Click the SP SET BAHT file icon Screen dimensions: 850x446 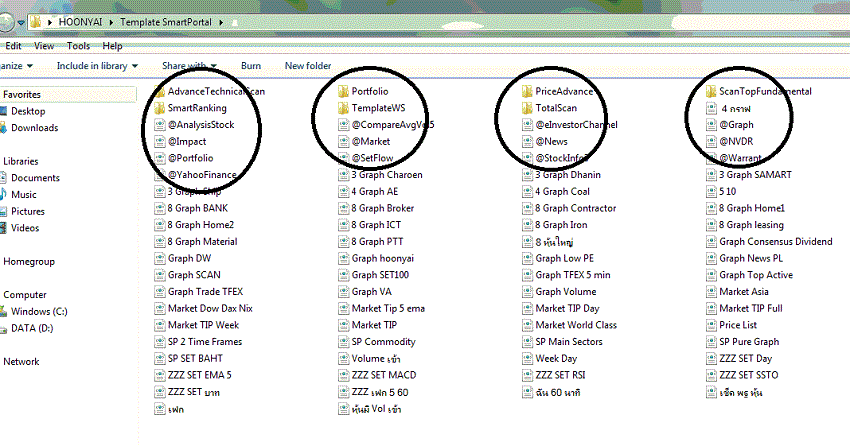pyautogui.click(x=159, y=358)
